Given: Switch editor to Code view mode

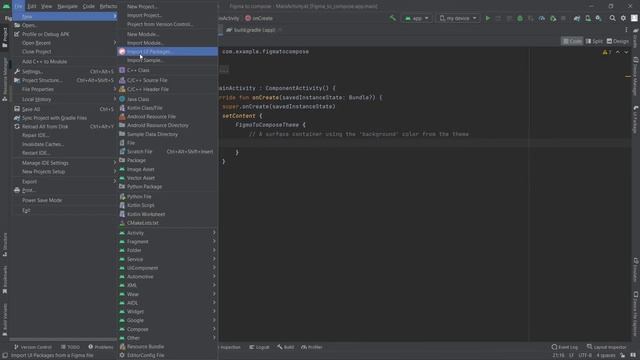Looking at the screenshot, I should coord(572,41).
